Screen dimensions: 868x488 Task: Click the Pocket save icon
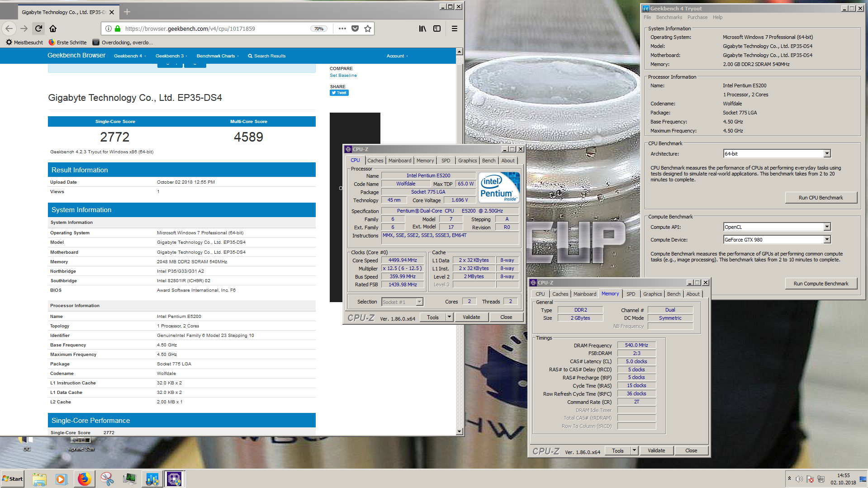355,28
